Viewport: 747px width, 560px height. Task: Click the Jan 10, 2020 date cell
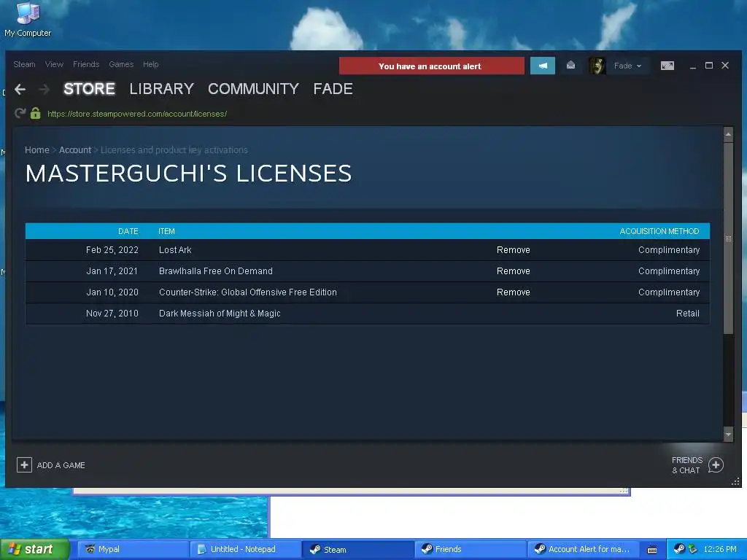click(112, 292)
